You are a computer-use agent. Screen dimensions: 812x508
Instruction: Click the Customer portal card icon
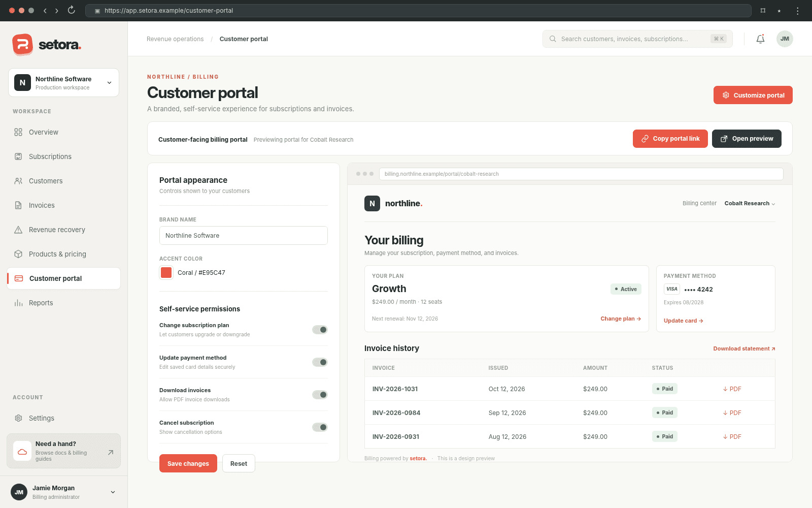click(19, 278)
